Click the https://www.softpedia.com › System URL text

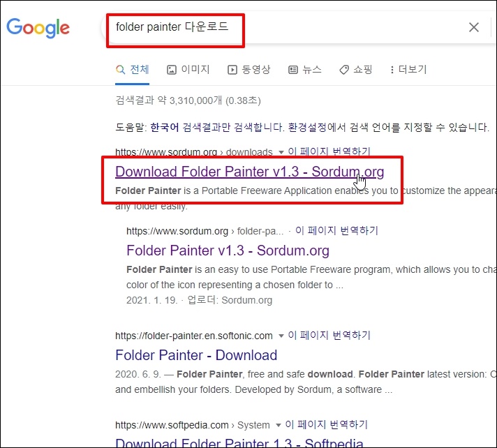click(x=193, y=425)
